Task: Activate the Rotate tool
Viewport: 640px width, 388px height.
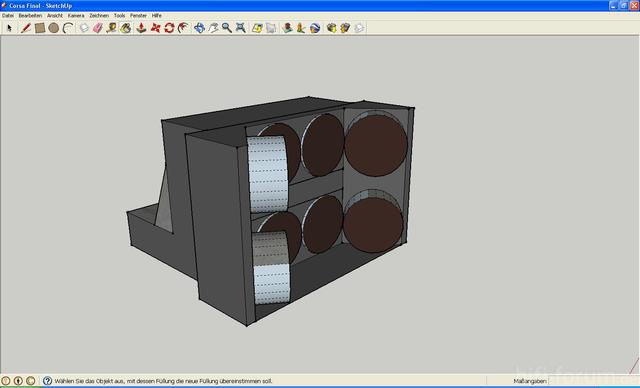Action: click(x=169, y=28)
